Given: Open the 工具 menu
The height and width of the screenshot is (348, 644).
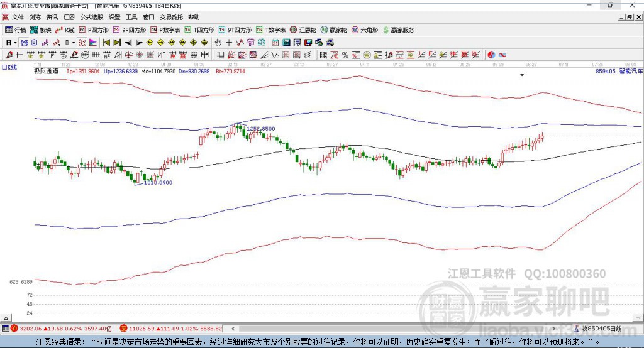Looking at the screenshot, I should coord(131,17).
